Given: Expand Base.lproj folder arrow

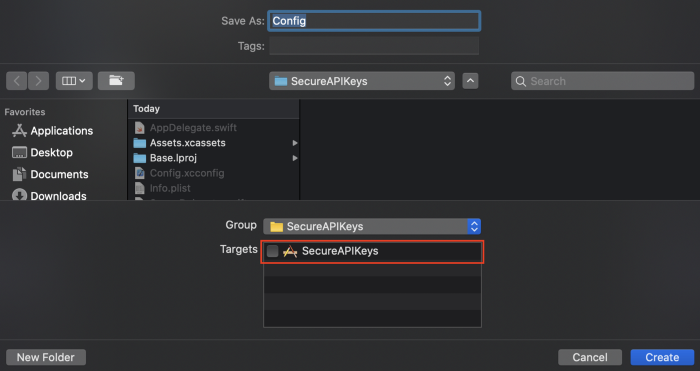Looking at the screenshot, I should pos(295,158).
